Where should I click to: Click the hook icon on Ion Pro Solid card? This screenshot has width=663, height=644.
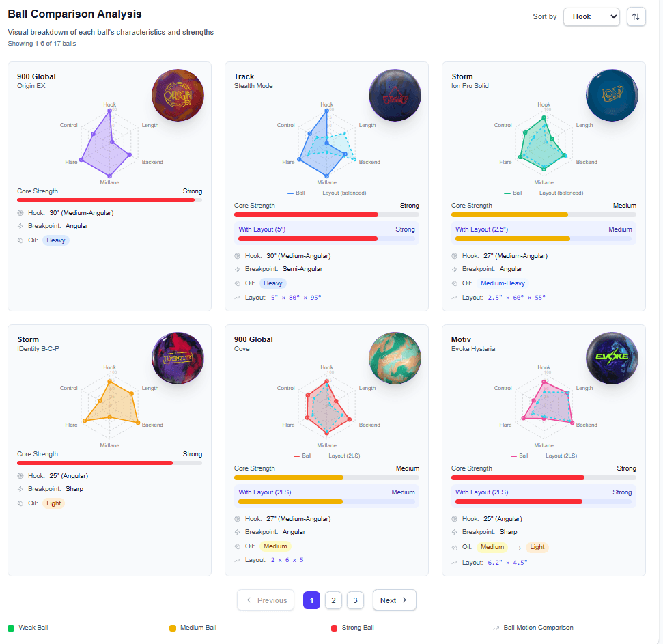coord(455,256)
